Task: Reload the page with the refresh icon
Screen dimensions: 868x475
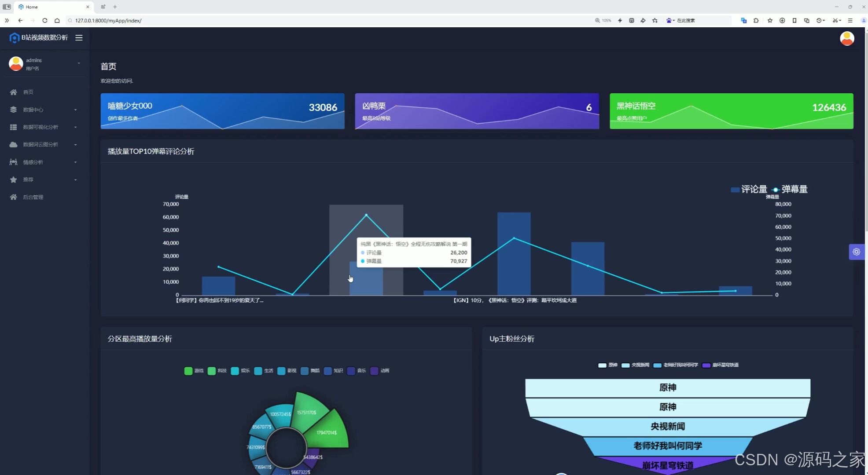Action: point(45,20)
